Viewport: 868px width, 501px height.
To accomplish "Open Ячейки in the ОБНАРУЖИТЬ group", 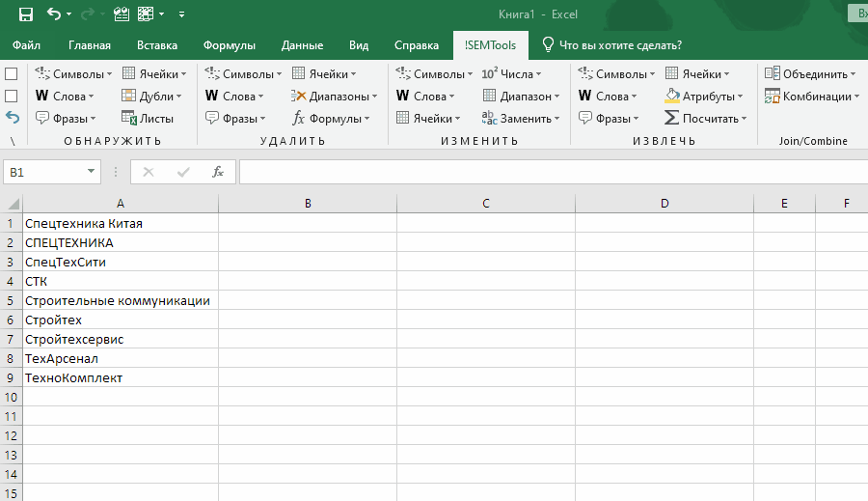I will click(154, 73).
